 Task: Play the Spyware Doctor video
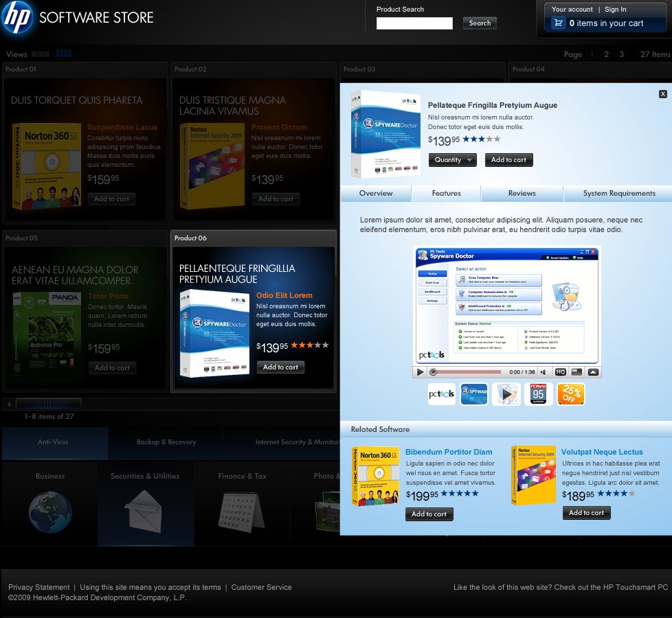420,372
